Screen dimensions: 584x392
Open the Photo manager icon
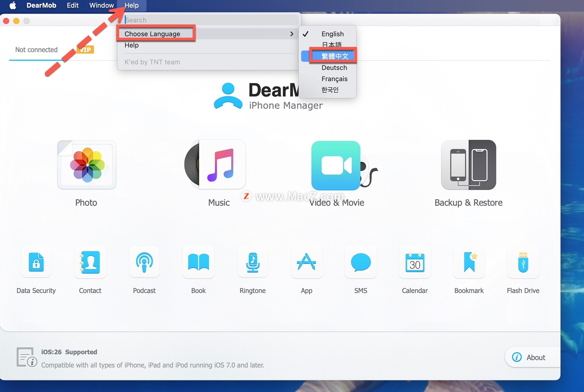click(x=87, y=165)
